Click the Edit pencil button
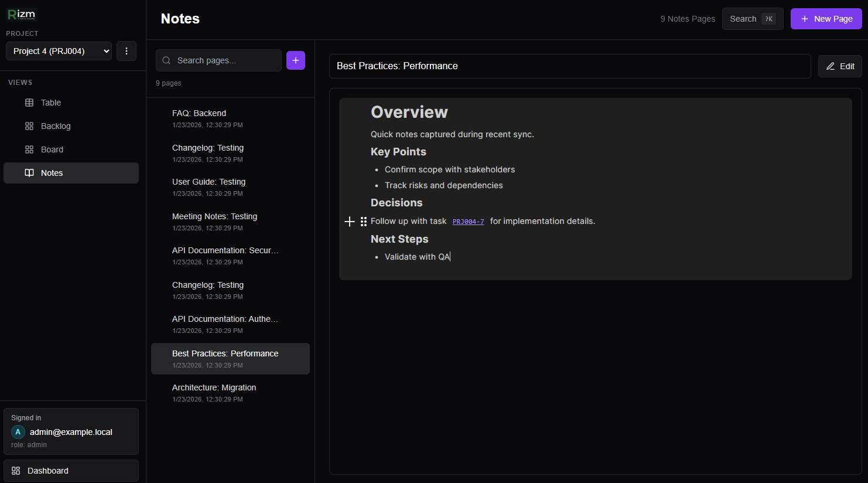 coord(840,66)
